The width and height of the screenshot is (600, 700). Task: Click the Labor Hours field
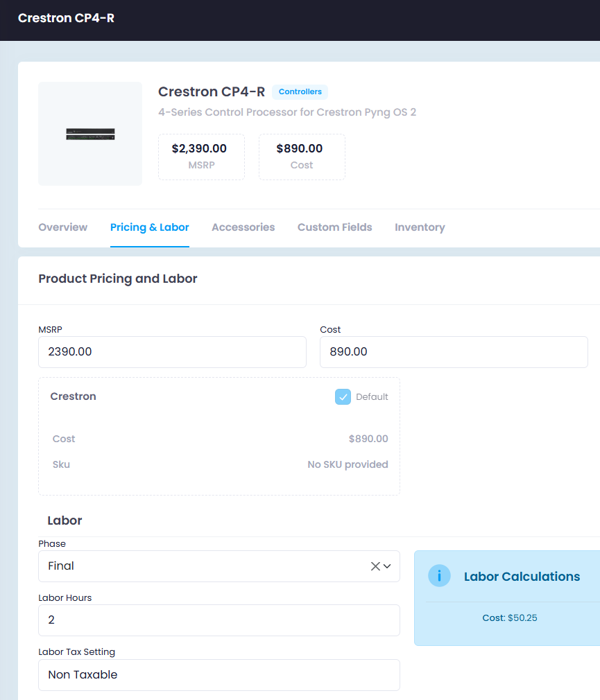pos(219,620)
